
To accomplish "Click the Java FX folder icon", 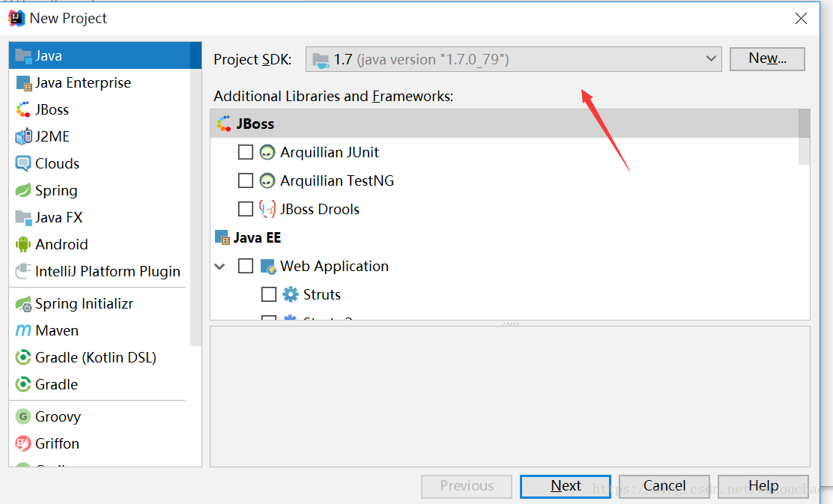I will (x=23, y=218).
